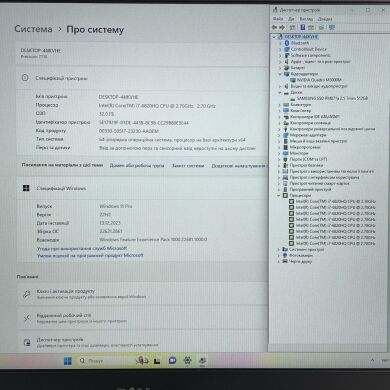Collapse the Відеоадаптери node arrow
The width and height of the screenshot is (390, 390).
click(x=280, y=74)
